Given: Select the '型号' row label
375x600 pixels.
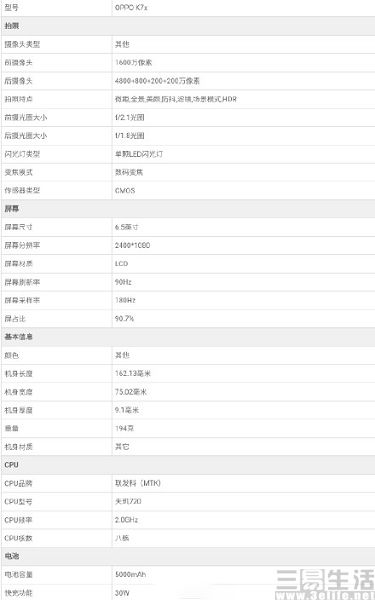Looking at the screenshot, I should [11, 7].
